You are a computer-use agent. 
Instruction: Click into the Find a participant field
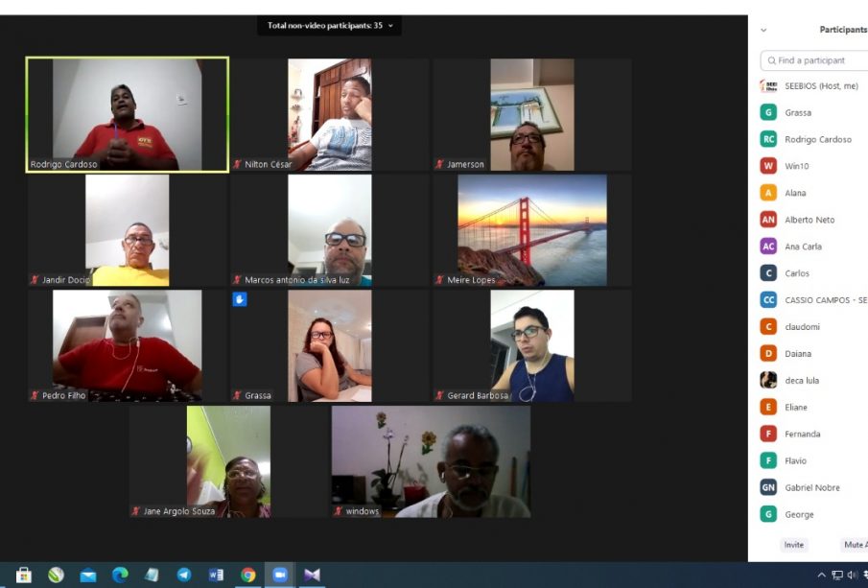point(815,60)
